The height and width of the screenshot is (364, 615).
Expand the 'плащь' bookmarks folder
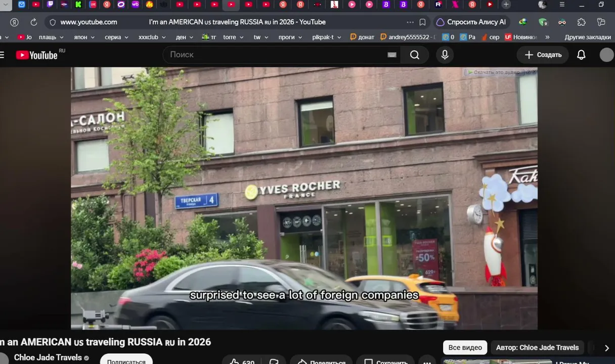point(51,37)
